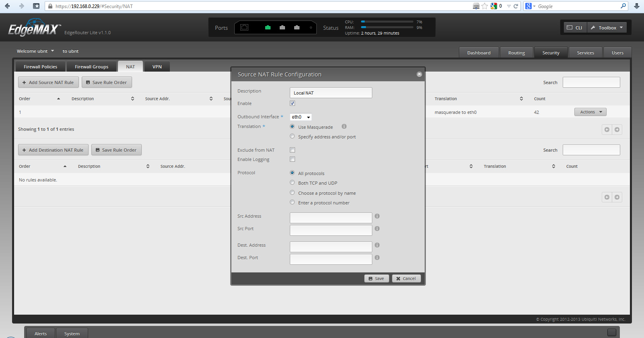Click the Src Port info icon
The height and width of the screenshot is (338, 644).
(x=377, y=229)
